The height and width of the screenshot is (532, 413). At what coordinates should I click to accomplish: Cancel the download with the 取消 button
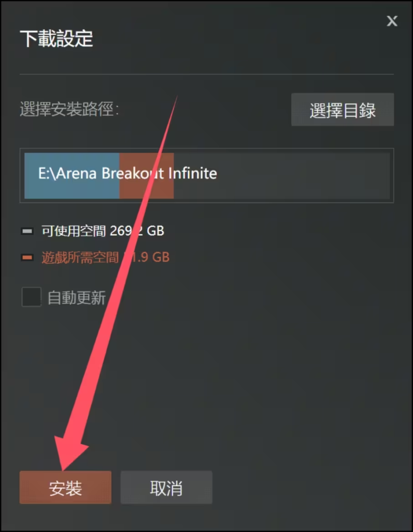coord(166,487)
